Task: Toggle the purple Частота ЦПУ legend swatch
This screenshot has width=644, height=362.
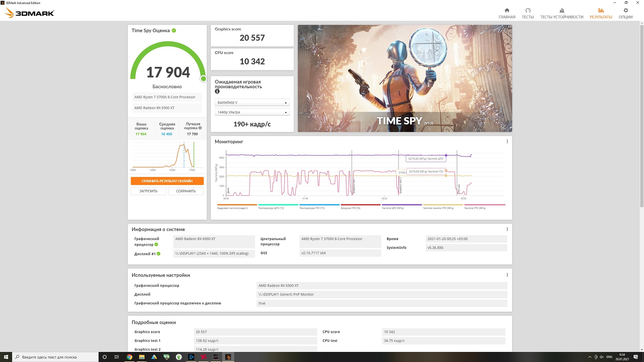Action: (x=402, y=205)
